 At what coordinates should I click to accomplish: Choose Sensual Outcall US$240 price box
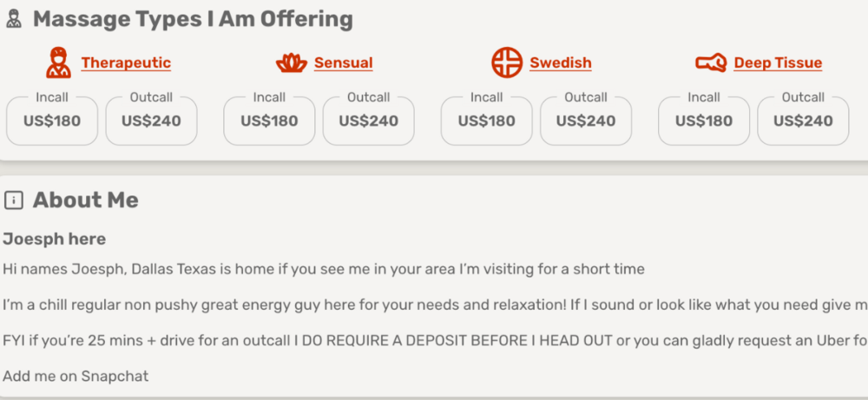click(368, 121)
